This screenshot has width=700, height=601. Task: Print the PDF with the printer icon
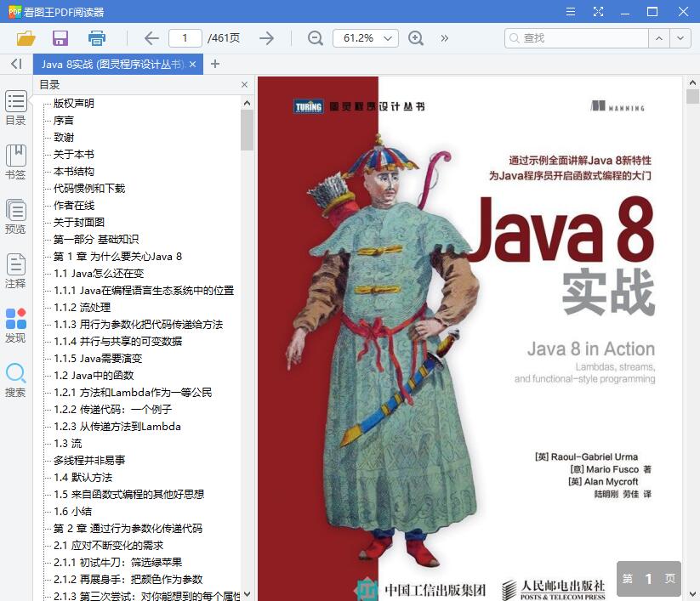[x=96, y=38]
